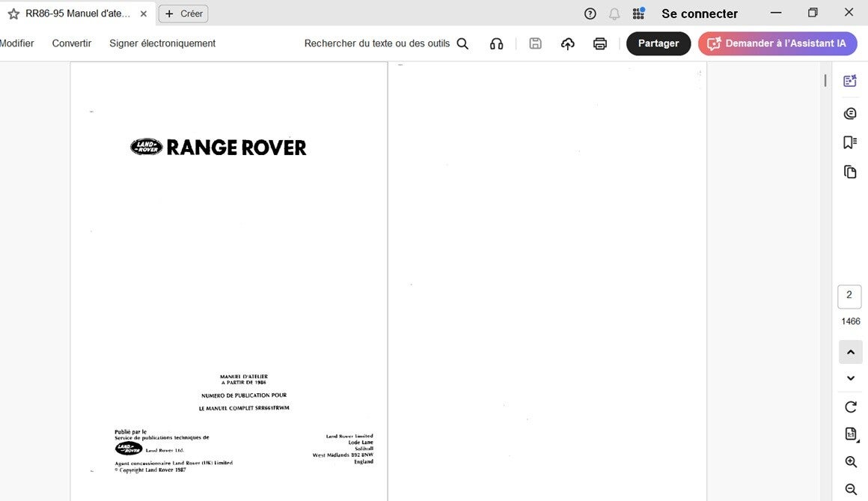Restore down the window
Screen dimensions: 868x501
[813, 13]
